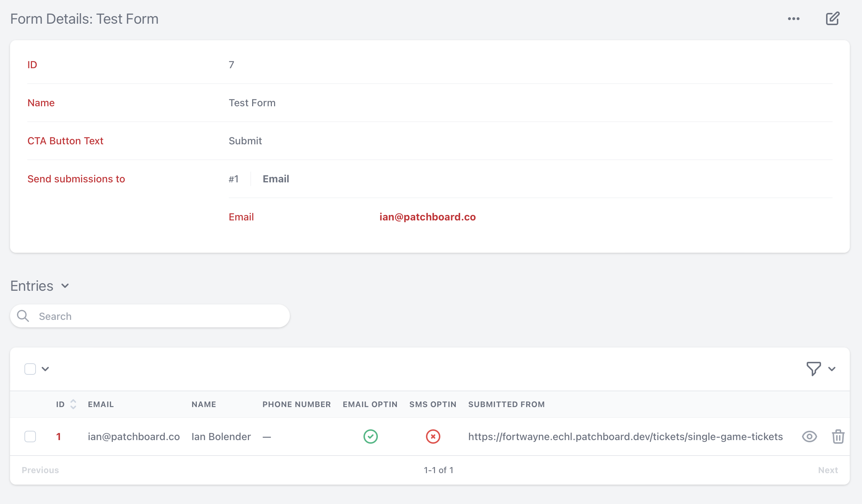
Task: View entry 1 with the eye icon
Action: click(x=810, y=437)
